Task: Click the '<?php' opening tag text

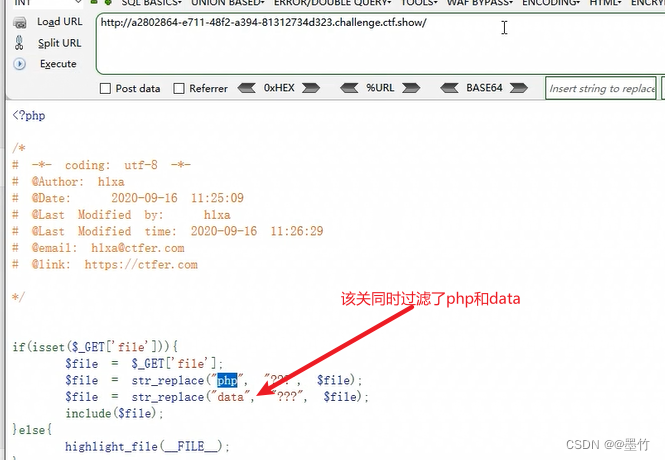Action: click(x=29, y=115)
